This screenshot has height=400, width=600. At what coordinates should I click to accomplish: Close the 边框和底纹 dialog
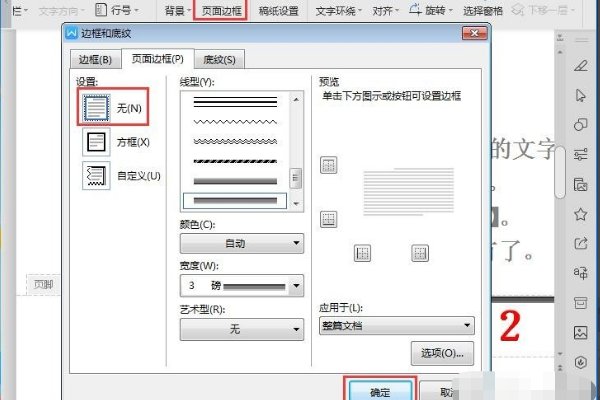click(x=474, y=33)
